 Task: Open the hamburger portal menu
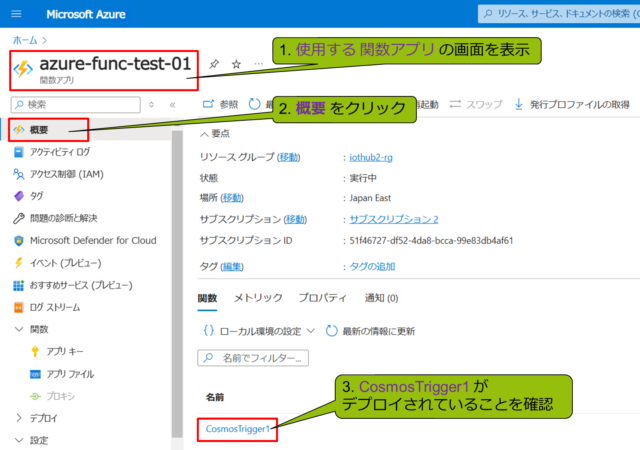coord(16,14)
